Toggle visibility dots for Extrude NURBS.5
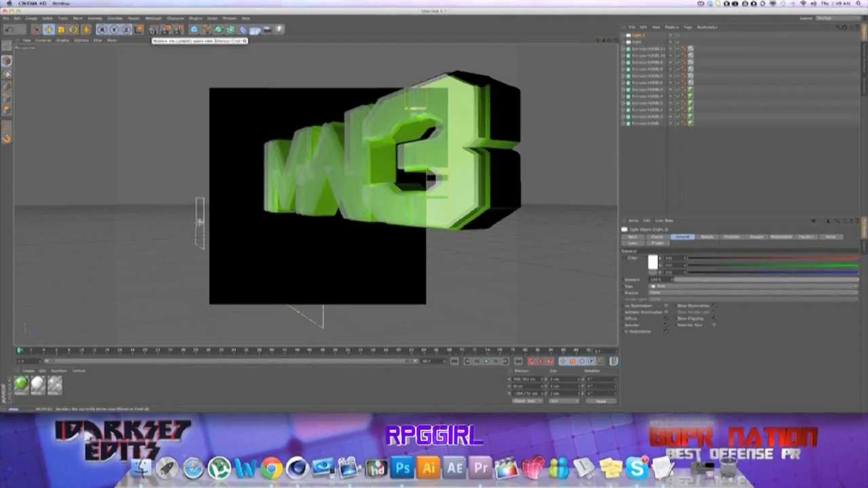Viewport: 868px width, 488px height. point(670,89)
